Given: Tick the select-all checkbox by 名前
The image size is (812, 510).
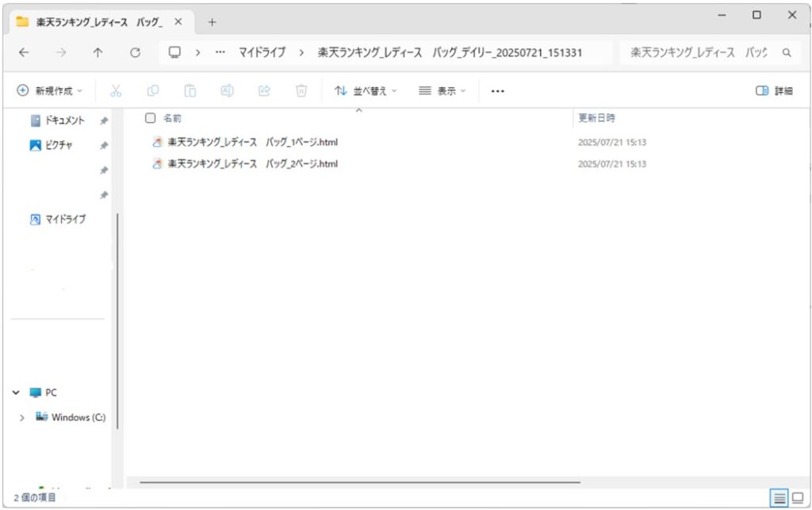Looking at the screenshot, I should 150,118.
